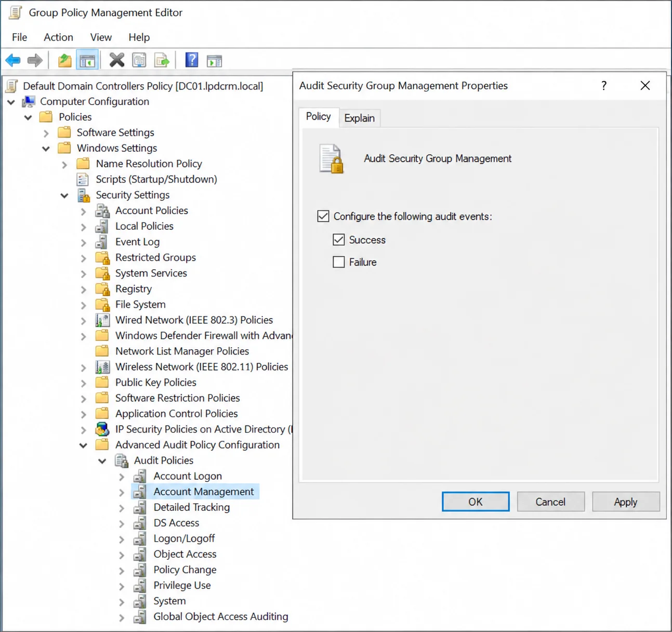Collapse the Computer Configuration node
The width and height of the screenshot is (672, 632).
(11, 102)
